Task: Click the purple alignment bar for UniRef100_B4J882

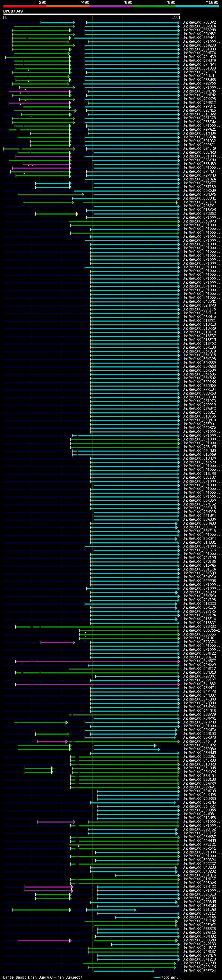Action: pyautogui.click(x=97, y=684)
